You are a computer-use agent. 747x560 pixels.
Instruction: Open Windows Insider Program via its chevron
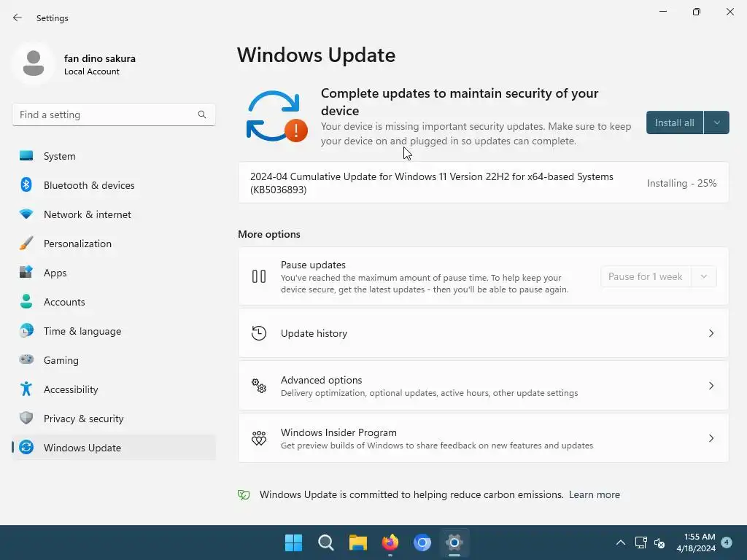pyautogui.click(x=711, y=438)
